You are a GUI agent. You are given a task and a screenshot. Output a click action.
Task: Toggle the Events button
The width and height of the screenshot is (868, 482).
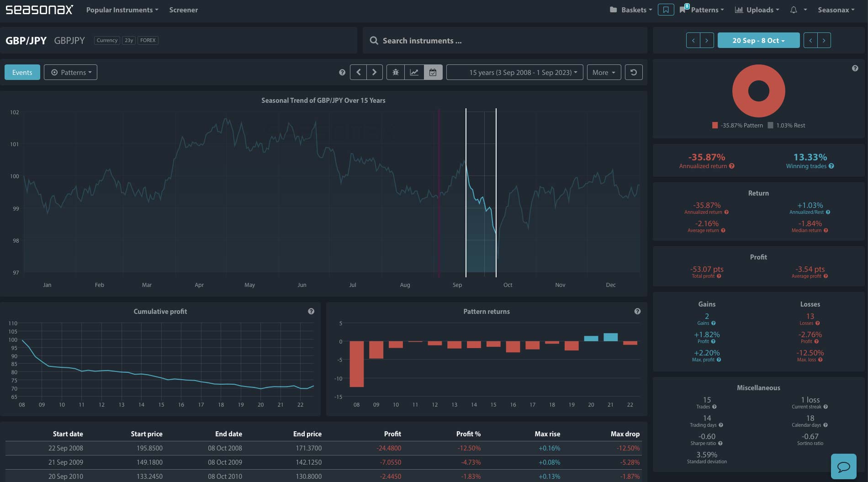pos(22,72)
